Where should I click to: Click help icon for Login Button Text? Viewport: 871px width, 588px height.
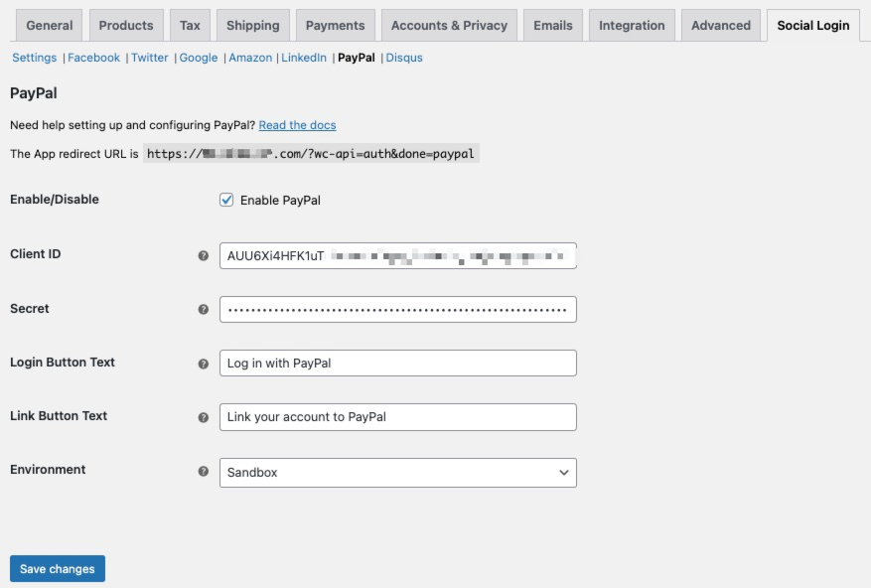[x=204, y=364]
